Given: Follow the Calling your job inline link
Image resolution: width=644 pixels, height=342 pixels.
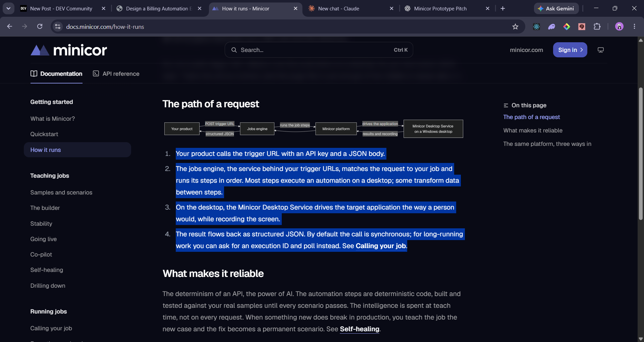Looking at the screenshot, I should tap(381, 246).
